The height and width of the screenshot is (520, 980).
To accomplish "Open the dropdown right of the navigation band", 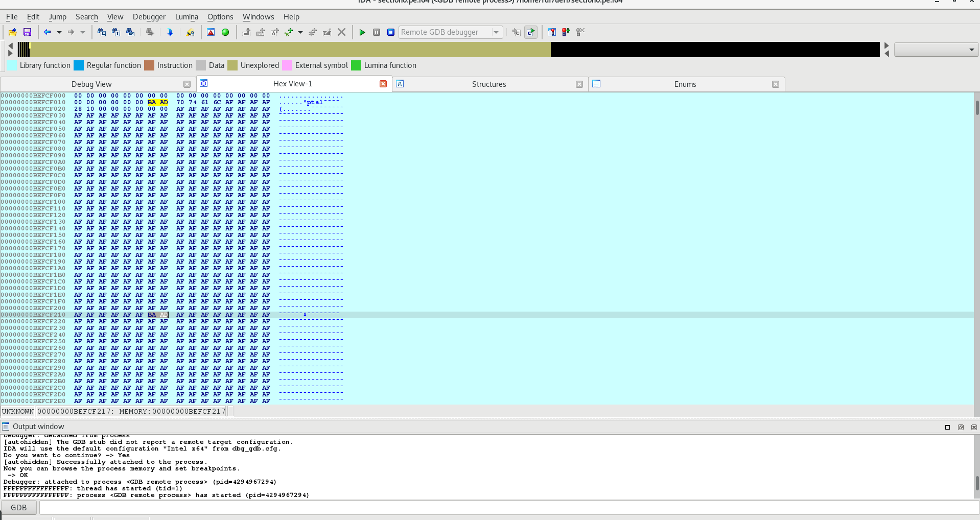I will [x=971, y=50].
